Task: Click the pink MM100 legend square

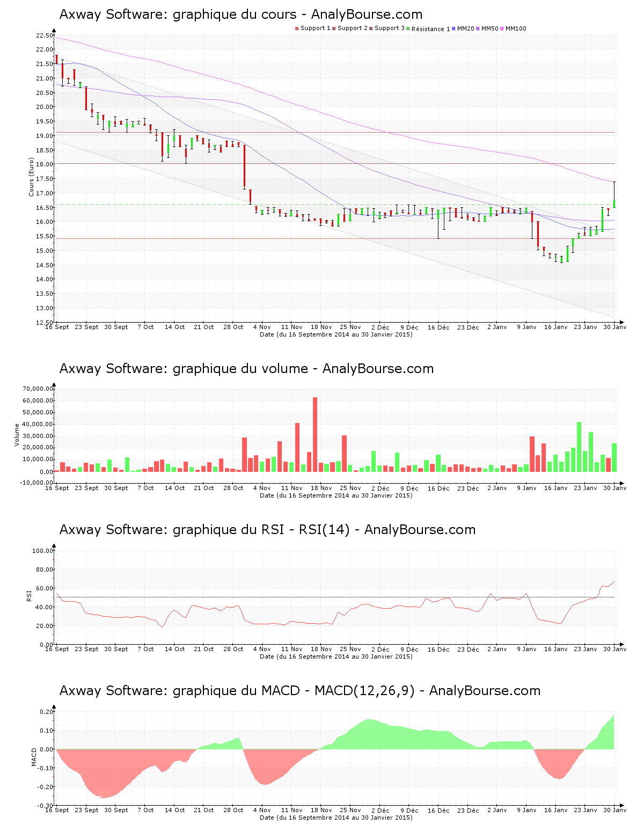Action: (x=503, y=28)
